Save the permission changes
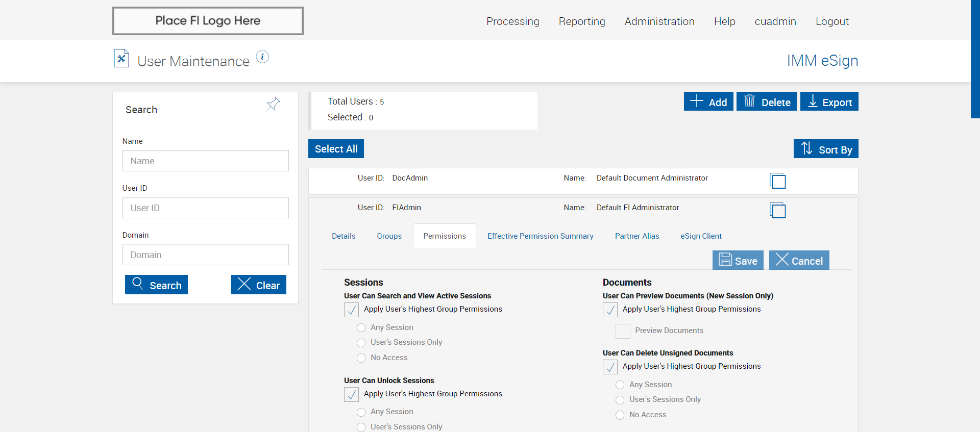The height and width of the screenshot is (432, 980). pyautogui.click(x=738, y=260)
